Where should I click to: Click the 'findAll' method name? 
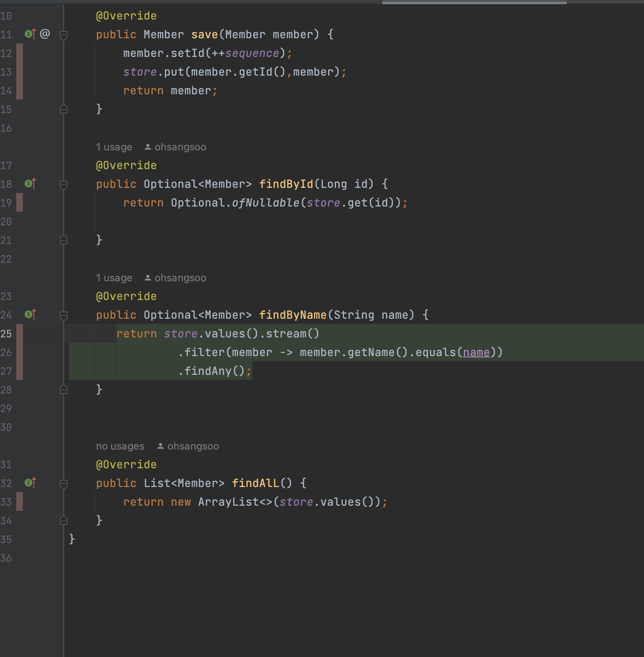[256, 483]
